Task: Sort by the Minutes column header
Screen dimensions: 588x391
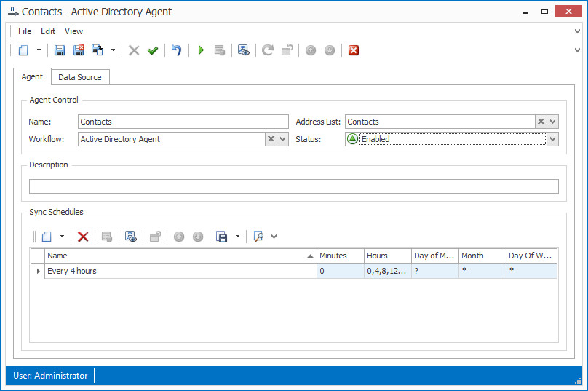Action: (341, 256)
